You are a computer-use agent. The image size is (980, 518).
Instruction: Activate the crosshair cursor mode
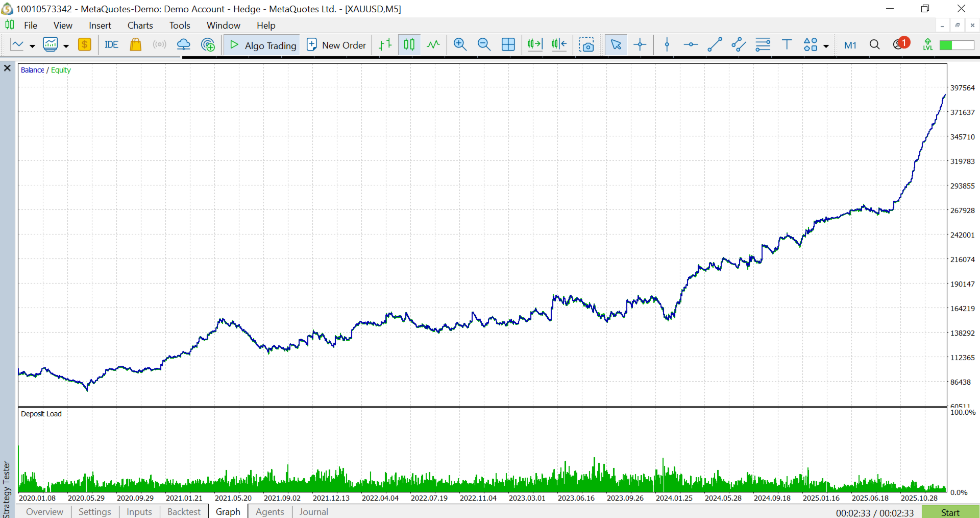point(640,45)
